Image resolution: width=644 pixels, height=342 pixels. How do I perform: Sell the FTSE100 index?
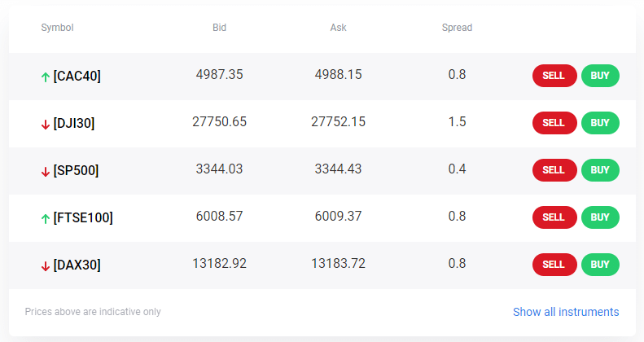pyautogui.click(x=554, y=217)
